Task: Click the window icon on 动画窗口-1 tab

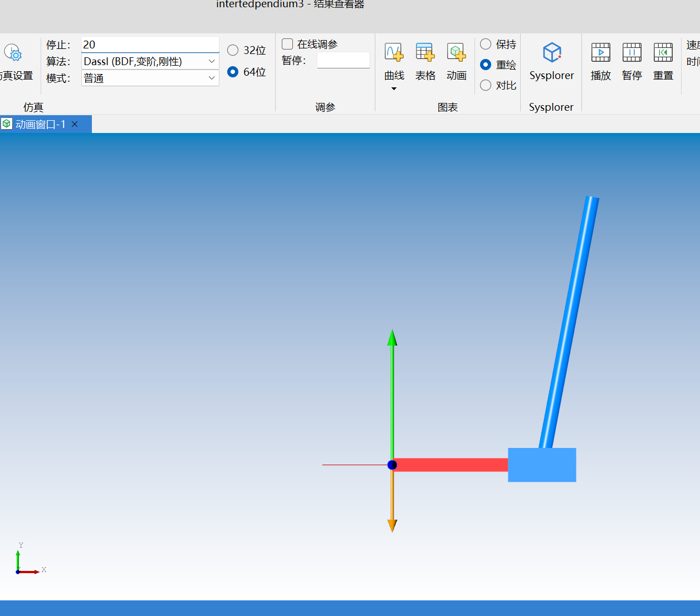Action: pos(7,124)
